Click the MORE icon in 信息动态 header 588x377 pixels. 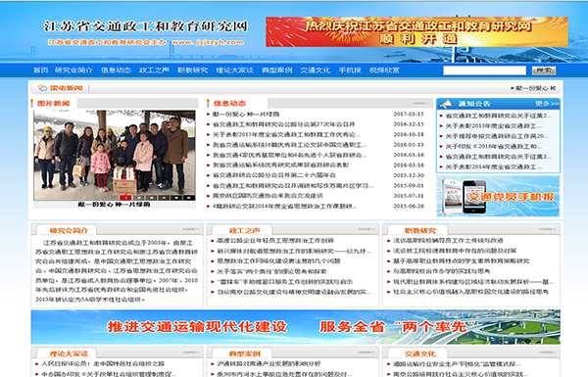(x=420, y=103)
